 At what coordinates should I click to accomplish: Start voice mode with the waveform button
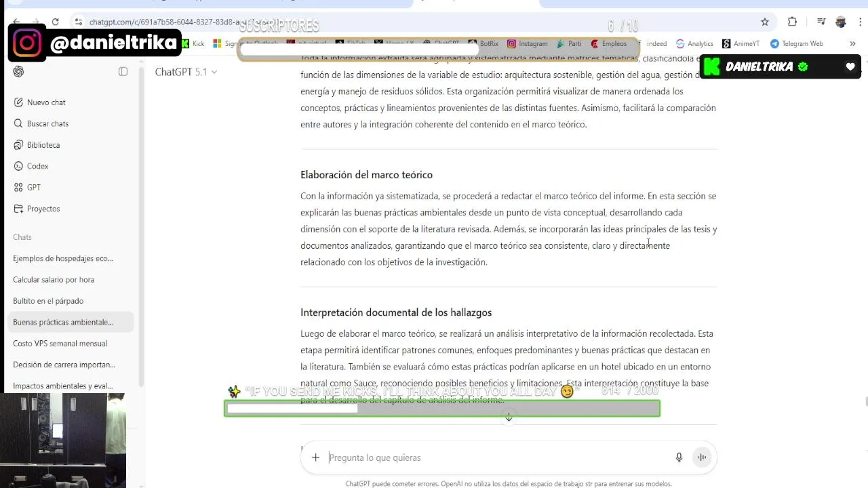coord(702,457)
